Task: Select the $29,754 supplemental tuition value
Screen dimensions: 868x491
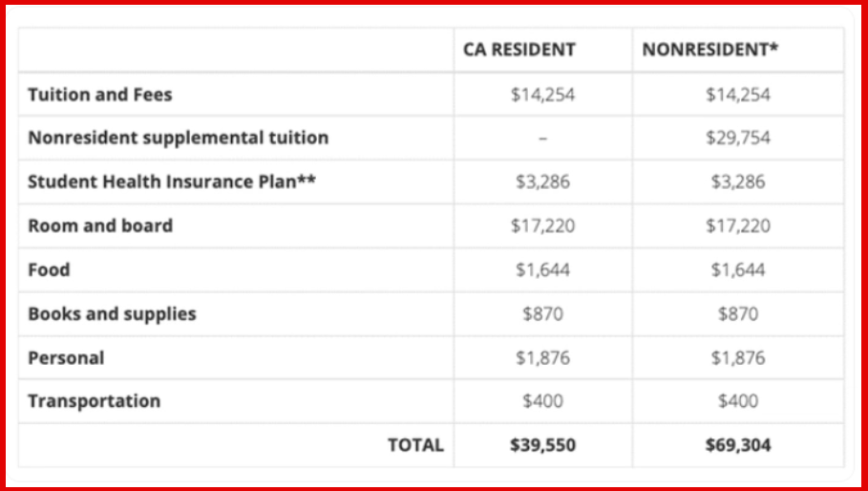Action: [x=738, y=138]
